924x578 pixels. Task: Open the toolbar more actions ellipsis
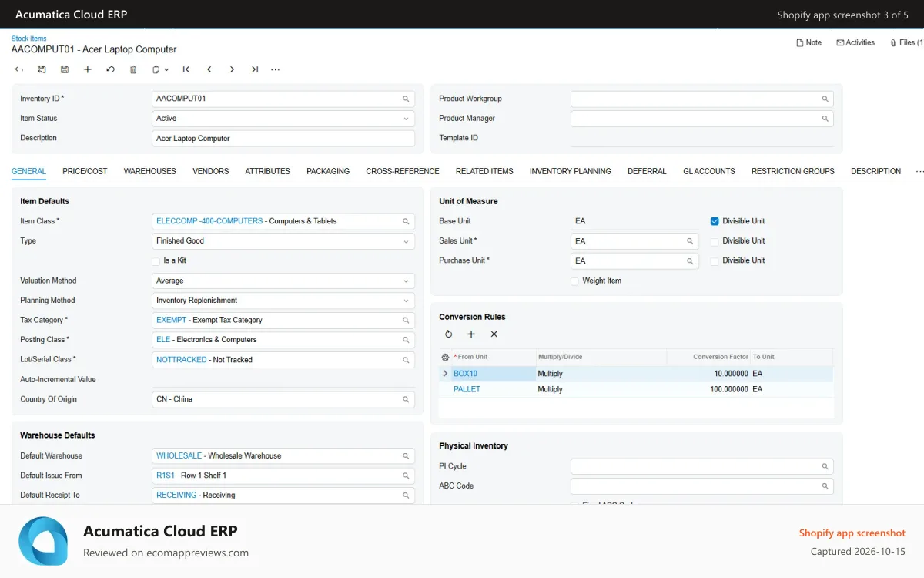point(276,69)
